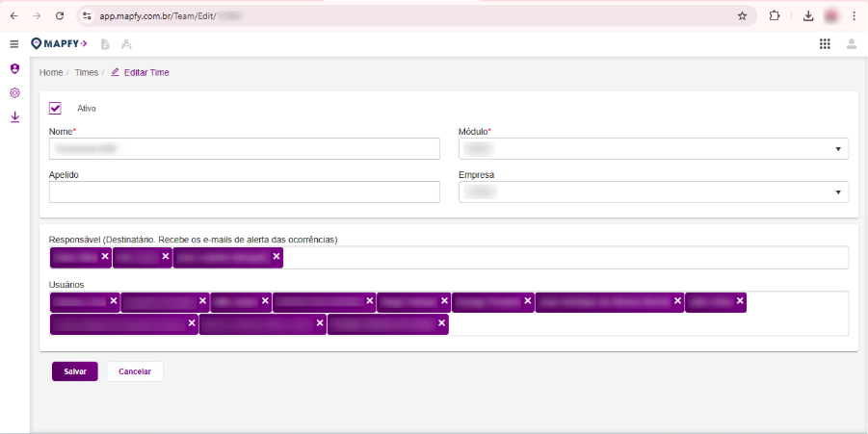View site information for app.mapfy.com.br
Screen dimensions: 868x434
pyautogui.click(x=87, y=16)
